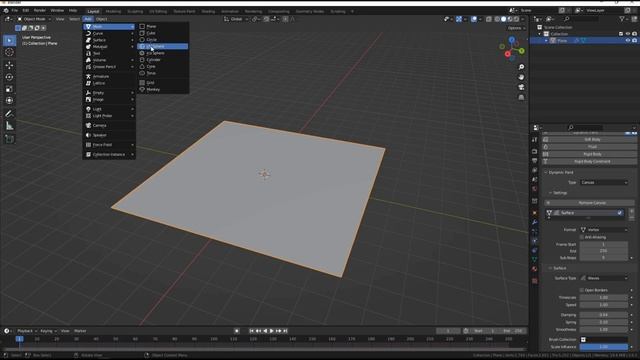This screenshot has height=360, width=640.
Task: Open the Texture properties tab
Action: coord(535,281)
